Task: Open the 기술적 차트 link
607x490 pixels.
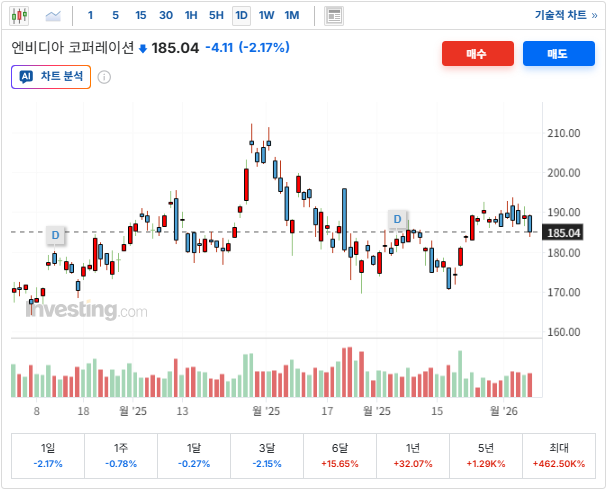Action: pos(566,15)
